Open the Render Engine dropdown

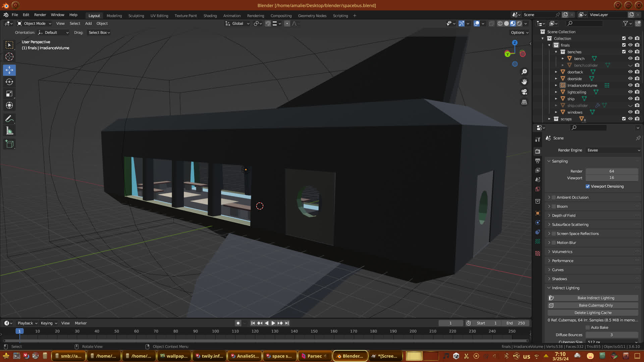pyautogui.click(x=613, y=150)
